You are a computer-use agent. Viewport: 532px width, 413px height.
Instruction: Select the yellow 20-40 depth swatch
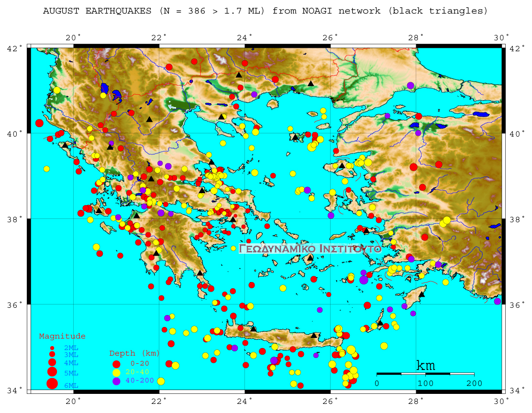click(116, 373)
